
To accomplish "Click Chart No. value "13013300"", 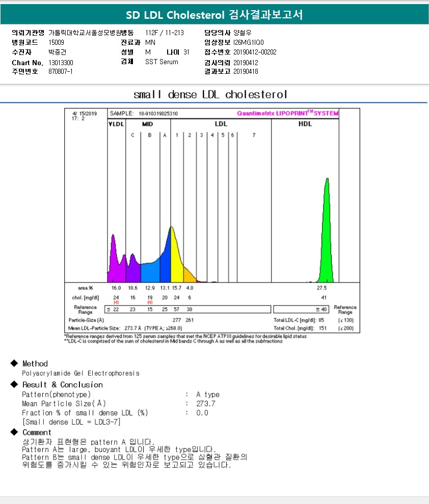I will tap(61, 63).
